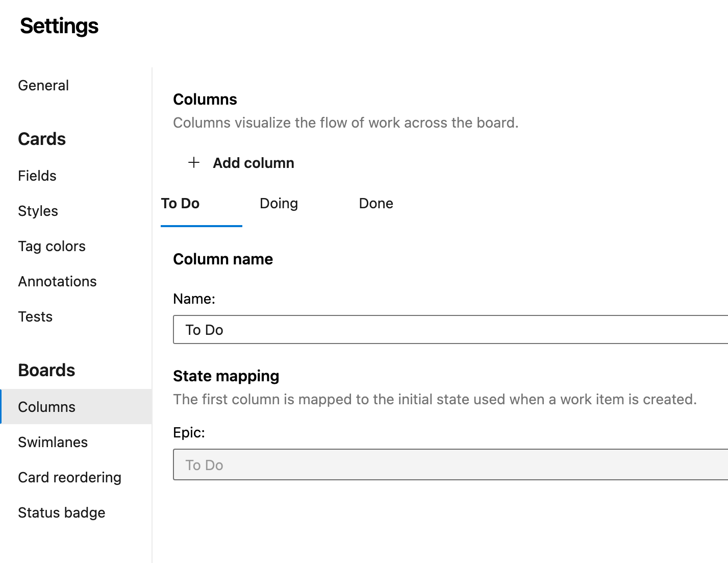Switch to the Doing column tab

click(279, 203)
